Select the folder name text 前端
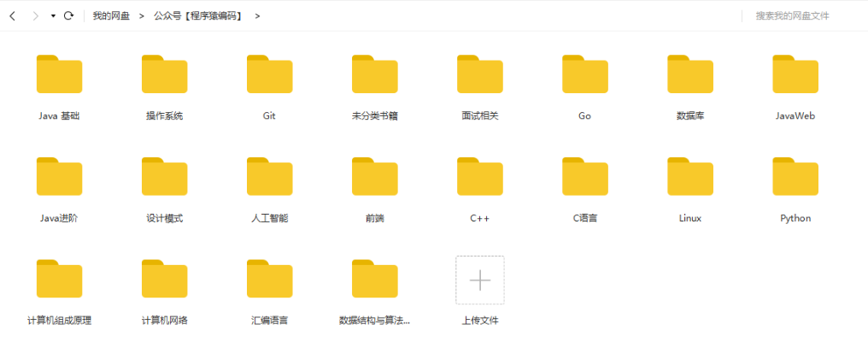The height and width of the screenshot is (342, 868). (x=375, y=218)
